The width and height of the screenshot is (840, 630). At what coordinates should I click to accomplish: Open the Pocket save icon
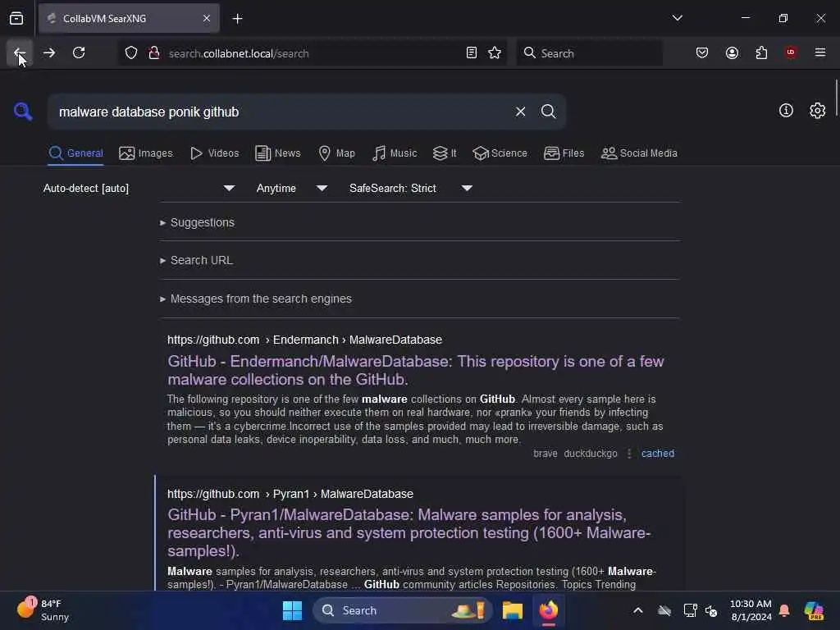pyautogui.click(x=702, y=52)
